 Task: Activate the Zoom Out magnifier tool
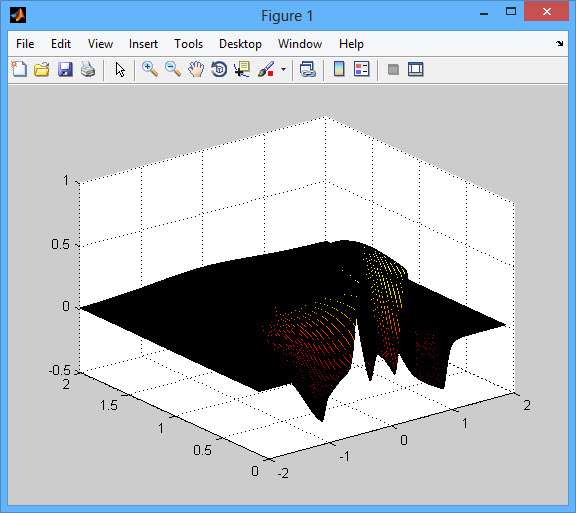(173, 69)
